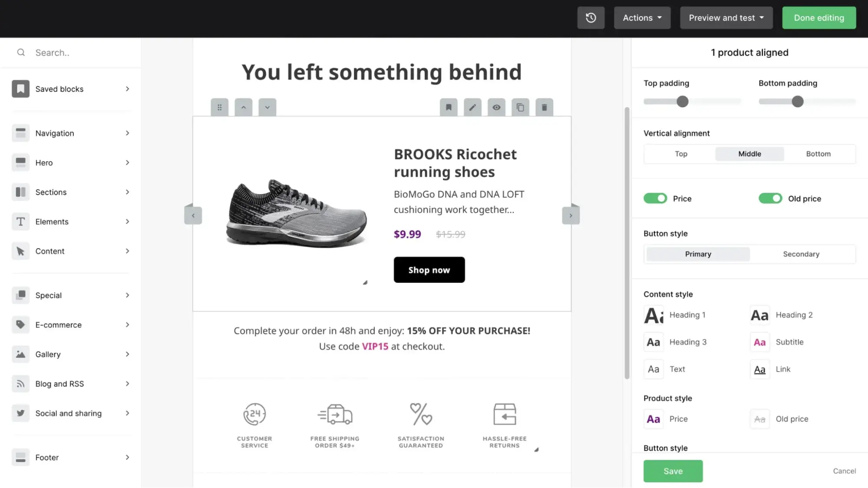Select Bottom vertical alignment

pyautogui.click(x=818, y=154)
